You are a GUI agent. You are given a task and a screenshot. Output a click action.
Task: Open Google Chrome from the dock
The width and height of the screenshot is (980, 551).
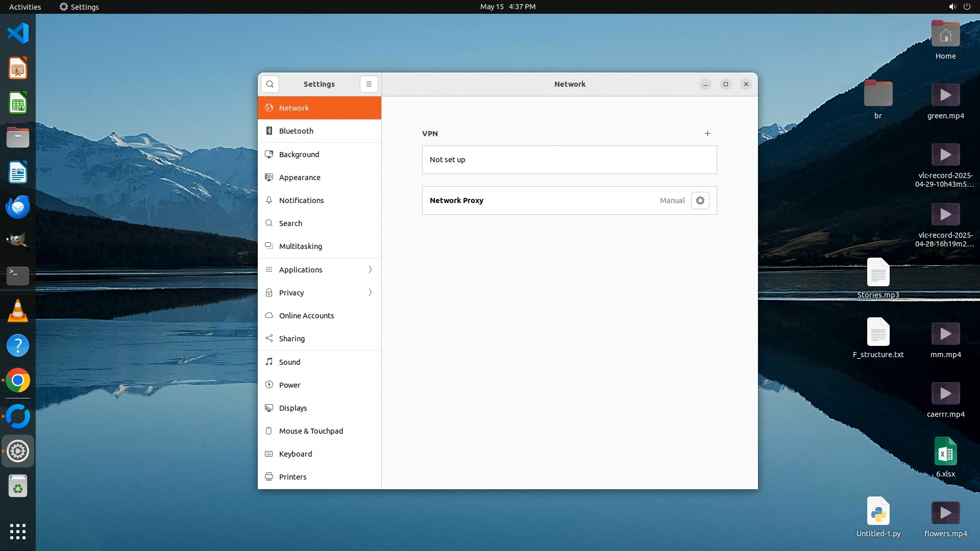[18, 381]
